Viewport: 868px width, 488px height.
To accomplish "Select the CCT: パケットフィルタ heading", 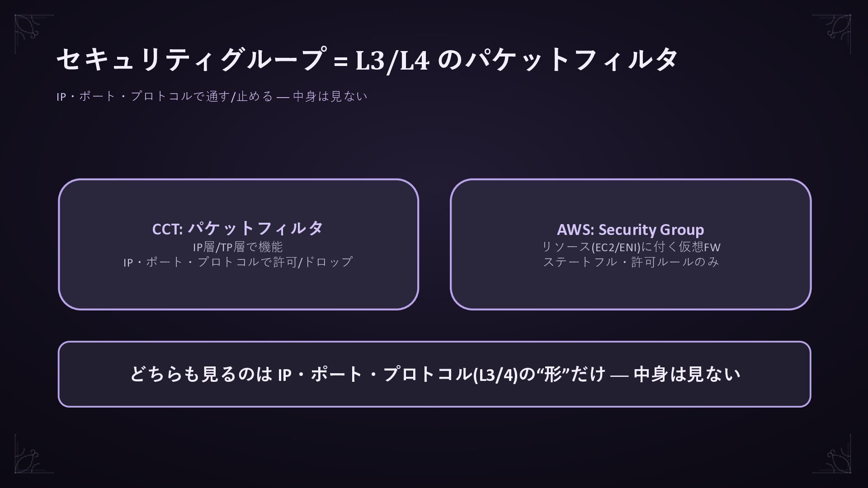I will point(238,229).
